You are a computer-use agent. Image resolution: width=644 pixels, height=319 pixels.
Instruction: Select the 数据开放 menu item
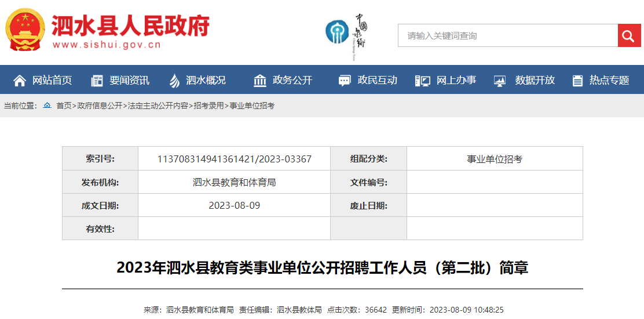[535, 80]
